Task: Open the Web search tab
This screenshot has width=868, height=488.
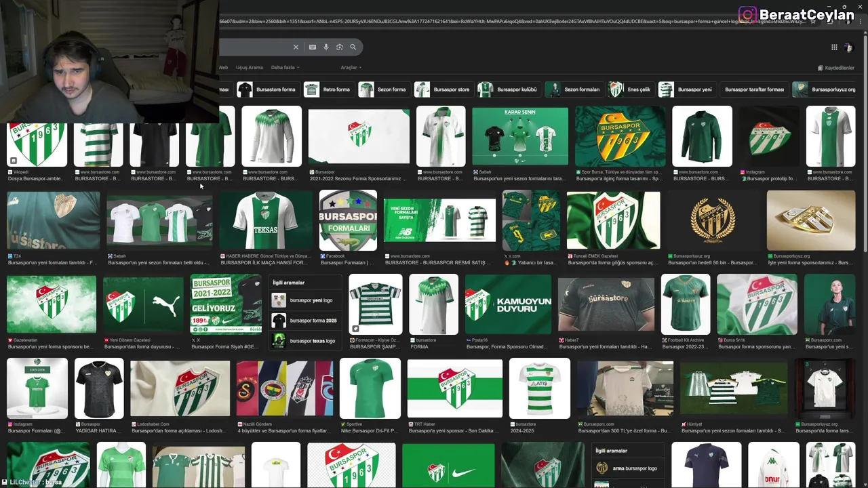Action: pyautogui.click(x=223, y=68)
